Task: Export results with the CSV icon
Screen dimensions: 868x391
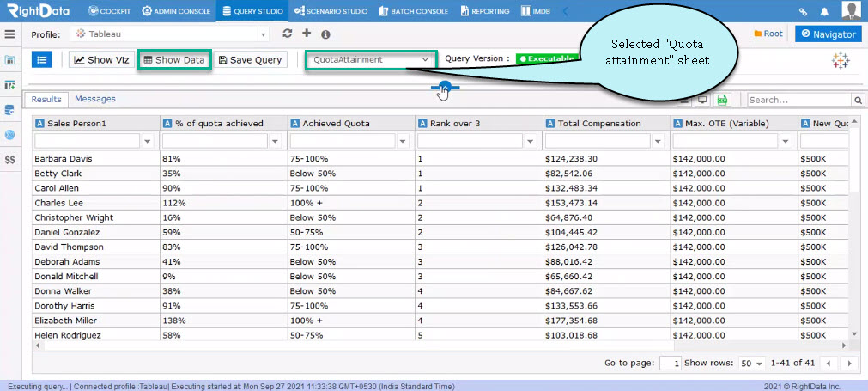Action: 722,100
